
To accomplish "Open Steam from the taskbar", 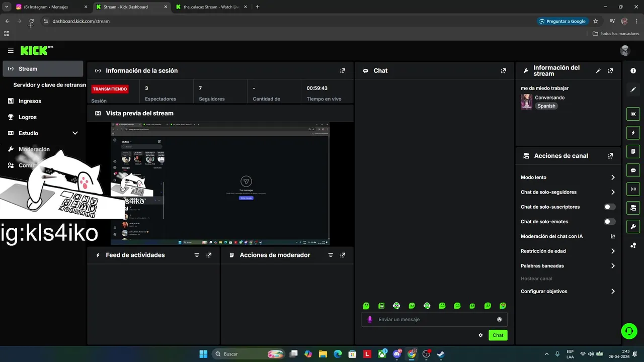I will tap(441, 354).
